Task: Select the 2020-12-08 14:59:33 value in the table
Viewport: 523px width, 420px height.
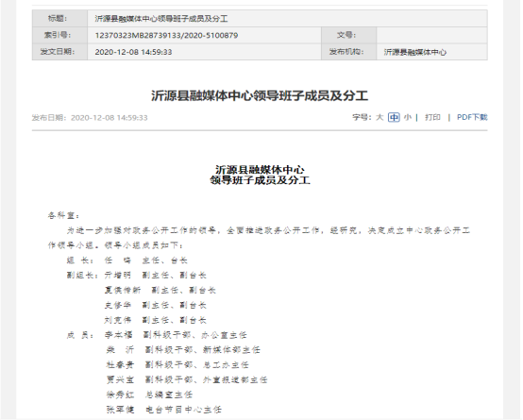Action: 133,52
